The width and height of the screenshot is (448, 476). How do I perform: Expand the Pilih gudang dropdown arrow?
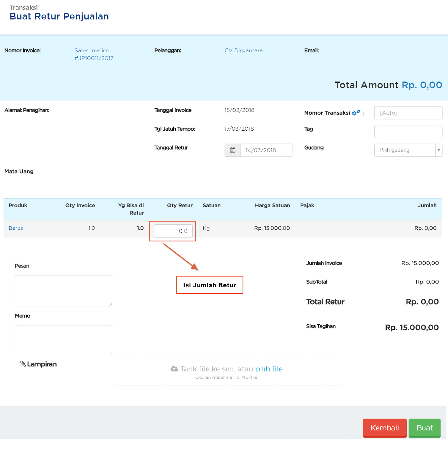[x=438, y=150]
